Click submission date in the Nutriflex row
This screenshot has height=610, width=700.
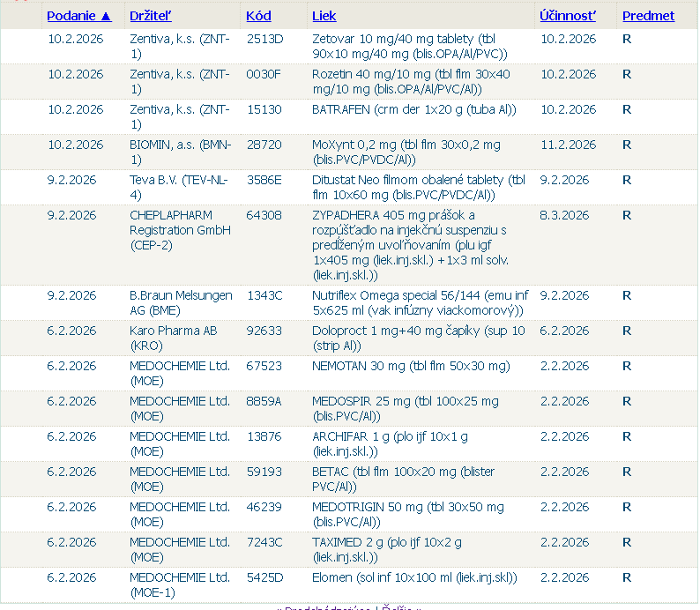click(x=71, y=296)
